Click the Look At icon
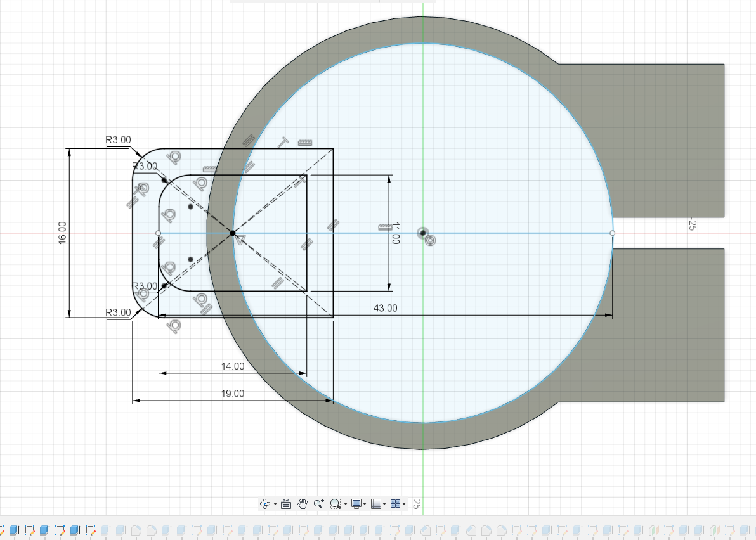Image resolution: width=756 pixels, height=540 pixels. [285, 504]
